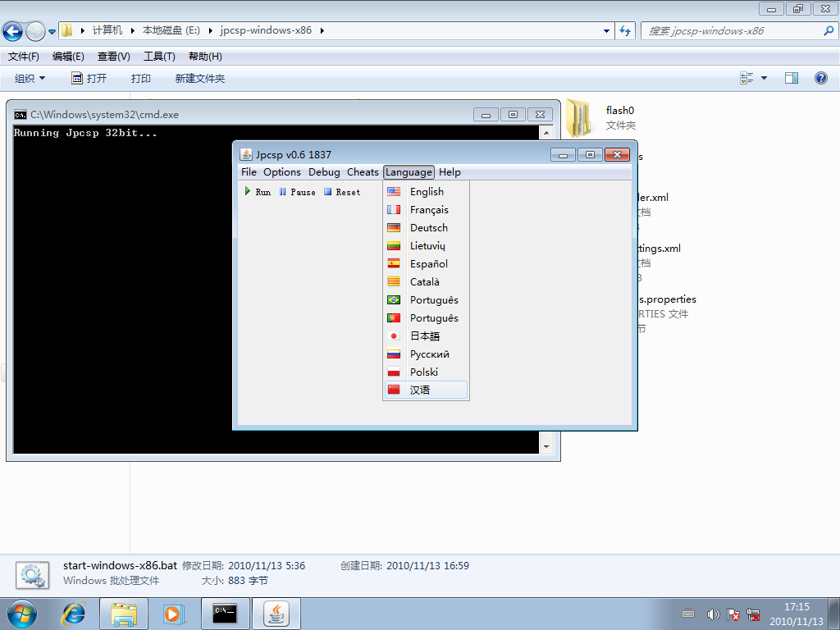Open Explorer 帮助(H) menu
This screenshot has height=630, width=840.
tap(205, 57)
